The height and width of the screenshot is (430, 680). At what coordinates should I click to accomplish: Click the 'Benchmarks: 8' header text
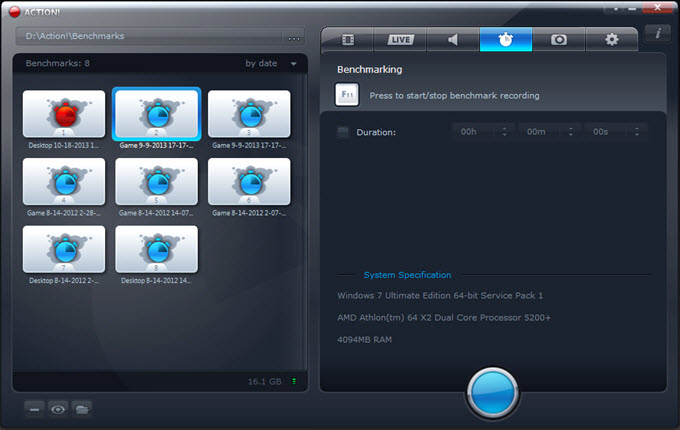click(58, 63)
